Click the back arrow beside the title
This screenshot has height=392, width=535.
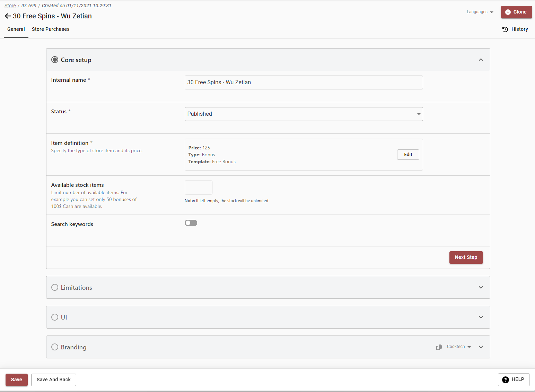pos(8,16)
